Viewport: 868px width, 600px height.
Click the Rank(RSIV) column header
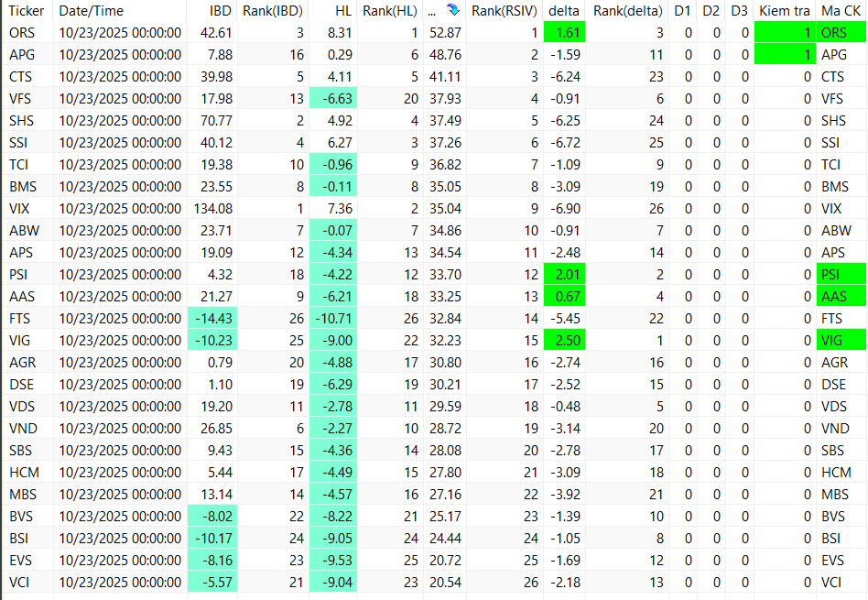pyautogui.click(x=505, y=10)
